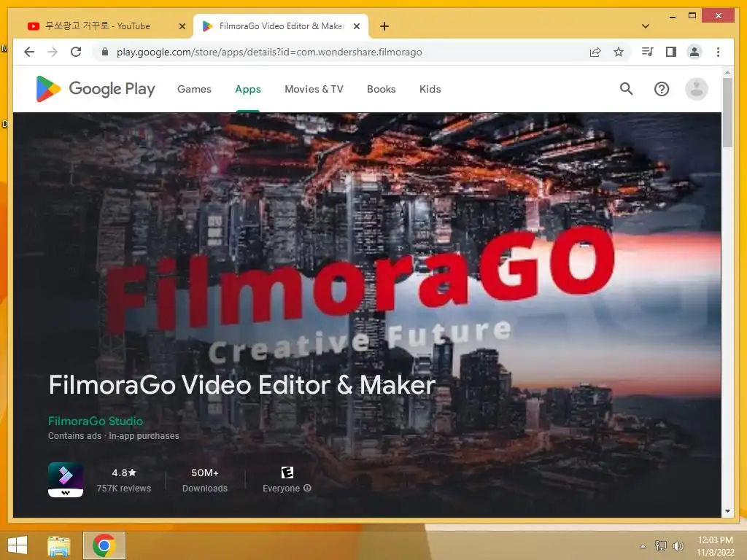Open the network tray icon
Image resolution: width=747 pixels, height=560 pixels.
(661, 545)
